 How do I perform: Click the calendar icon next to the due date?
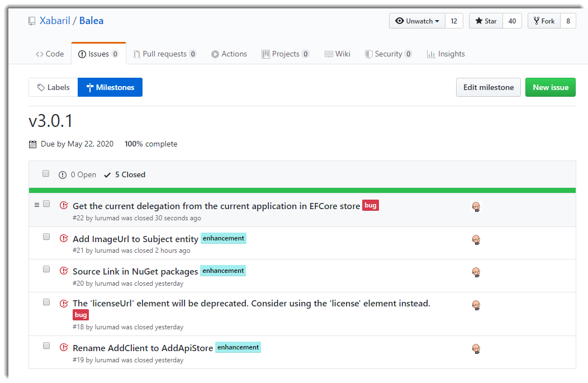coord(32,144)
